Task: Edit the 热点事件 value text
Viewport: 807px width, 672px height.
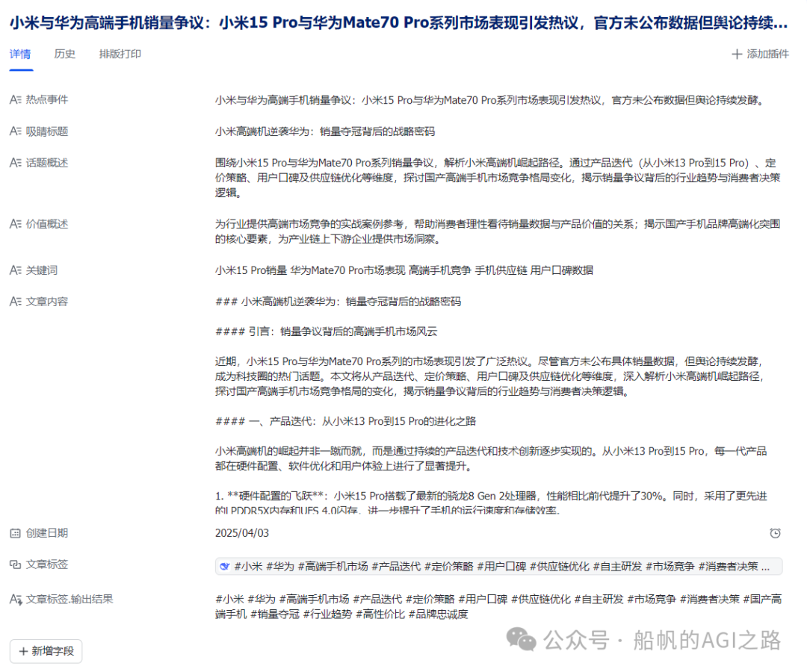Action: pos(490,100)
